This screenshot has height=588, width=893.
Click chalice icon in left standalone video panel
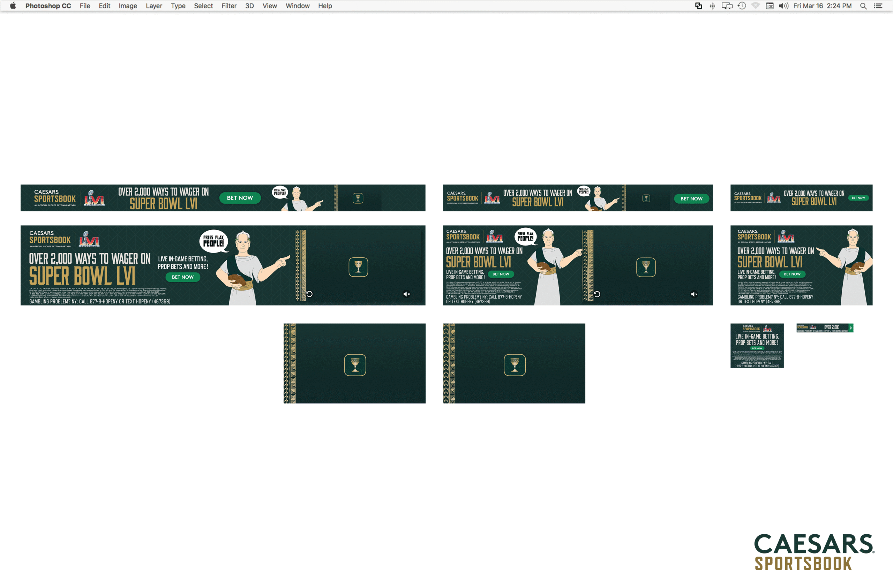click(355, 365)
